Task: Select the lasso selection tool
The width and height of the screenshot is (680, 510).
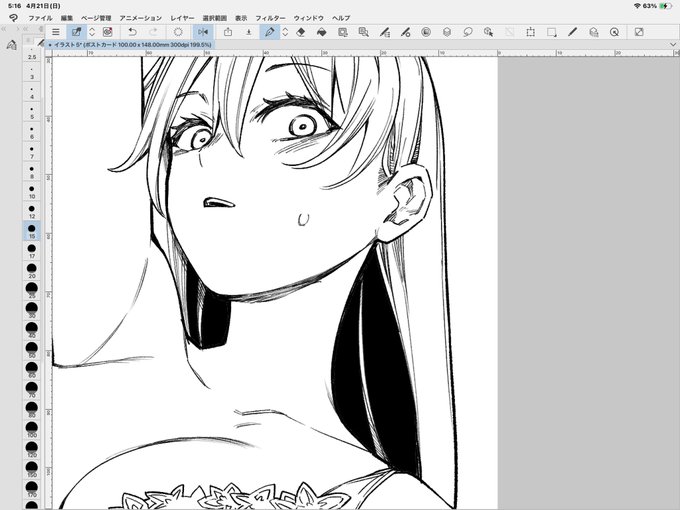Action: tap(468, 32)
